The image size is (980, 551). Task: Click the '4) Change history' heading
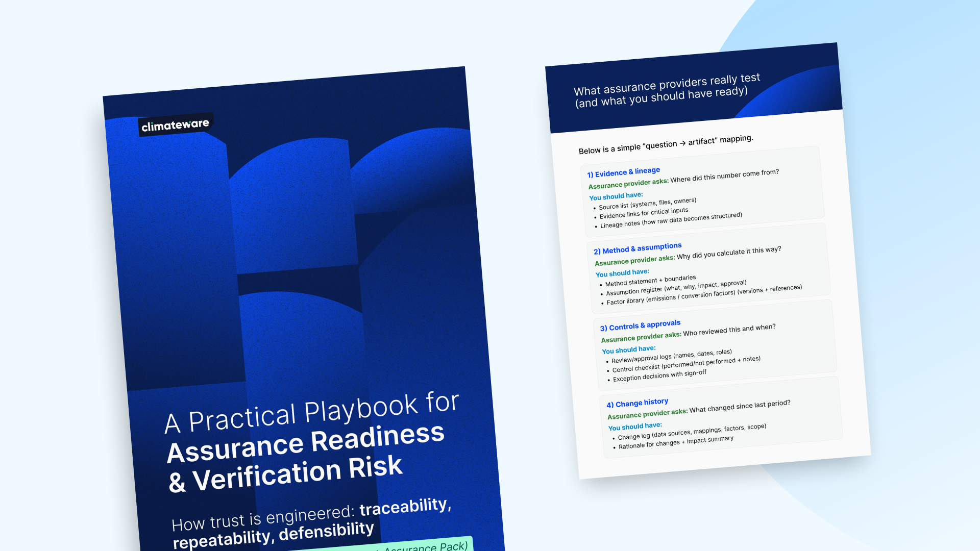[637, 403]
